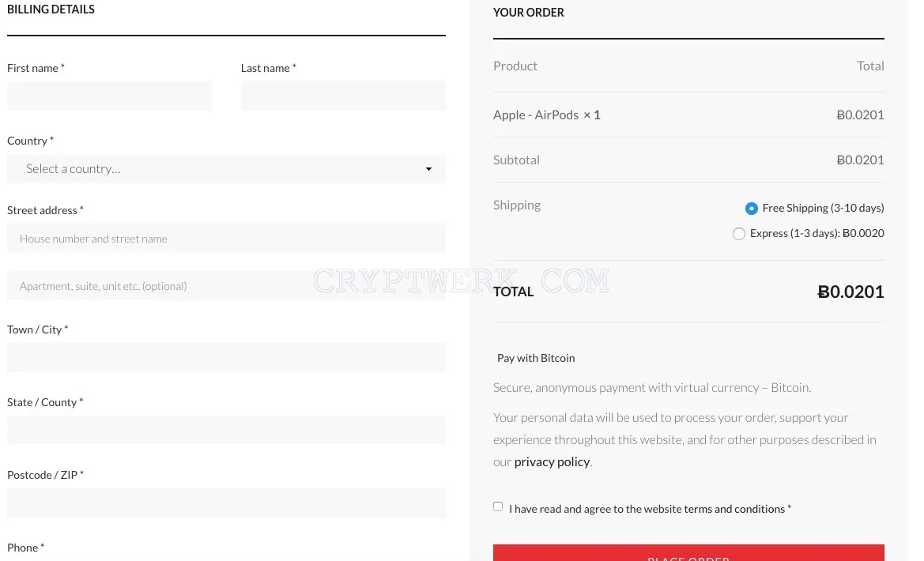Viewport: 924px width, 561px height.
Task: Click the terms and conditions agreement text
Action: (650, 509)
